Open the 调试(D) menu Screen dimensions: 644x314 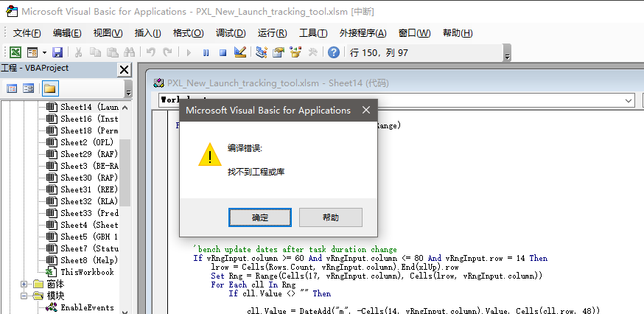click(x=231, y=33)
